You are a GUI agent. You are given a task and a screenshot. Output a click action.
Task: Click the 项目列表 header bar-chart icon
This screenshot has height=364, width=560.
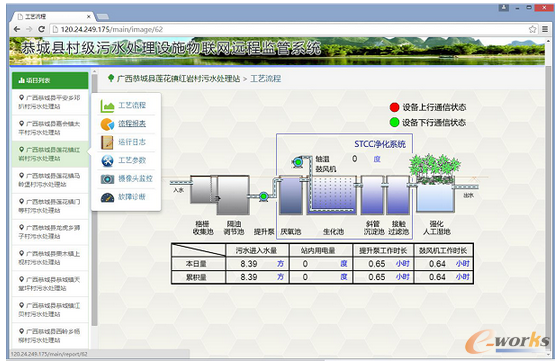pos(21,80)
